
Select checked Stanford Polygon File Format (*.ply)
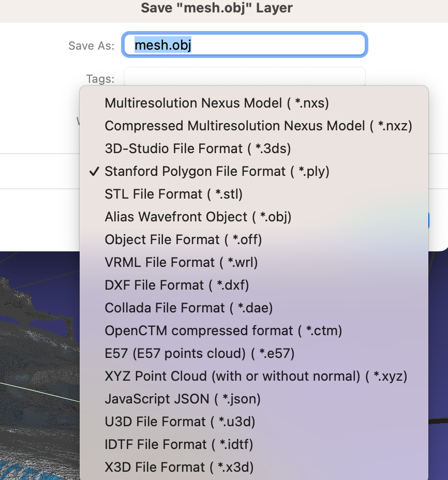[217, 171]
